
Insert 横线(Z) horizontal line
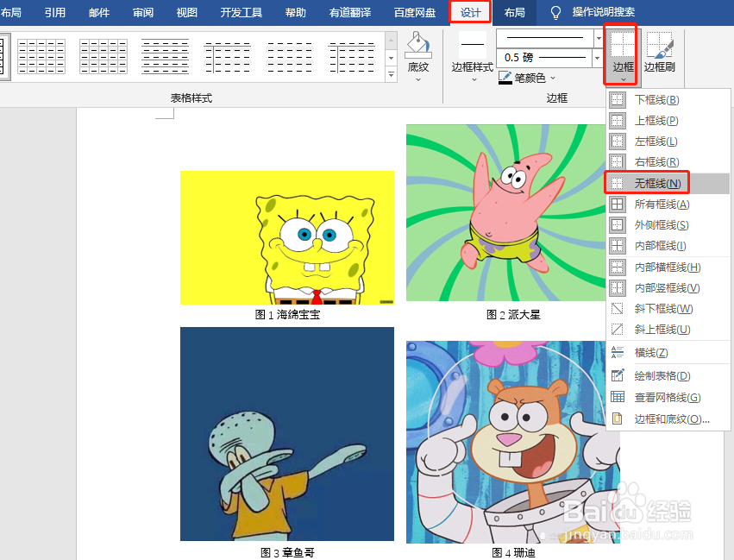pyautogui.click(x=668, y=353)
